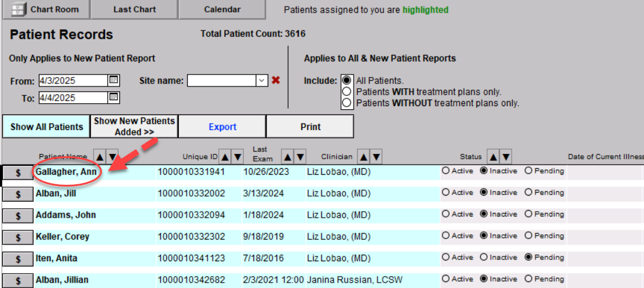Open the To date calendar picker
This screenshot has height=288, width=644.
point(114,97)
